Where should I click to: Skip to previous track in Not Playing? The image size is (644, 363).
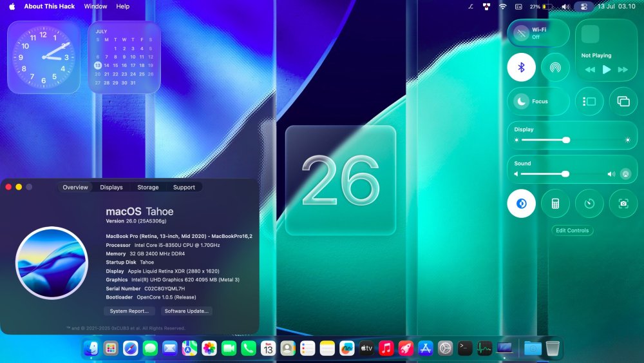pos(590,70)
